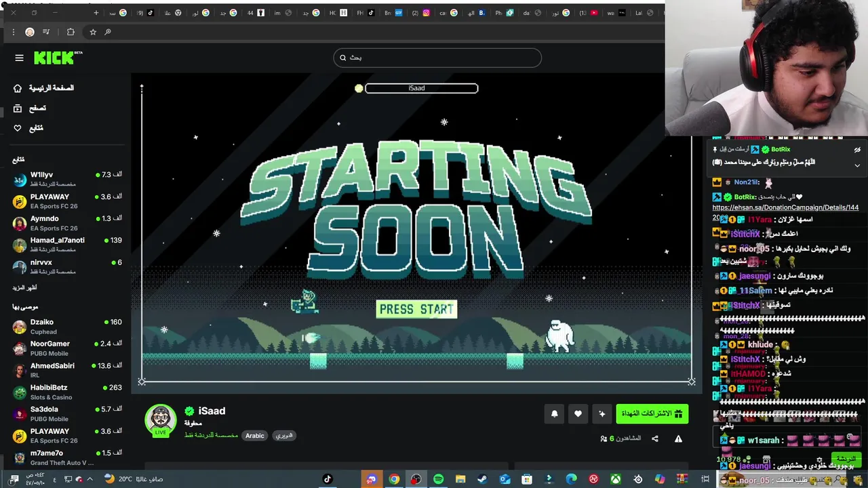Image resolution: width=868 pixels, height=488 pixels.
Task: Open a new browser tab with plus
Action: (x=96, y=13)
